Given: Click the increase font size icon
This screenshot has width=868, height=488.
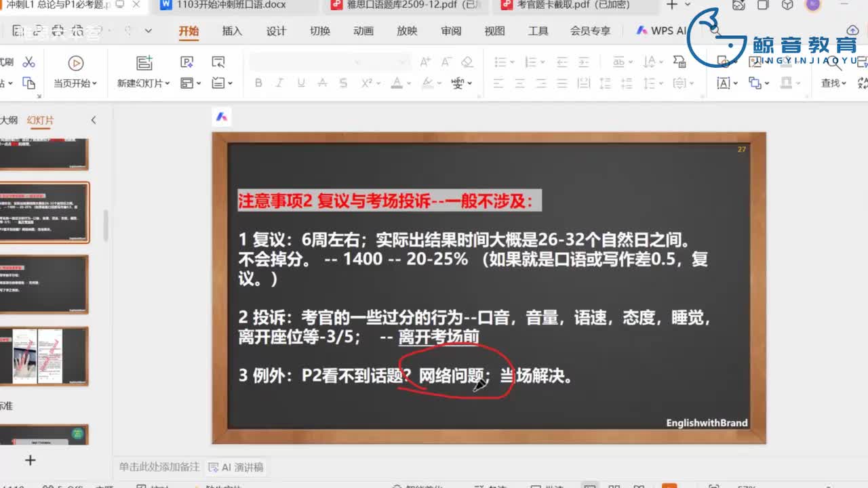Looking at the screenshot, I should tap(425, 62).
